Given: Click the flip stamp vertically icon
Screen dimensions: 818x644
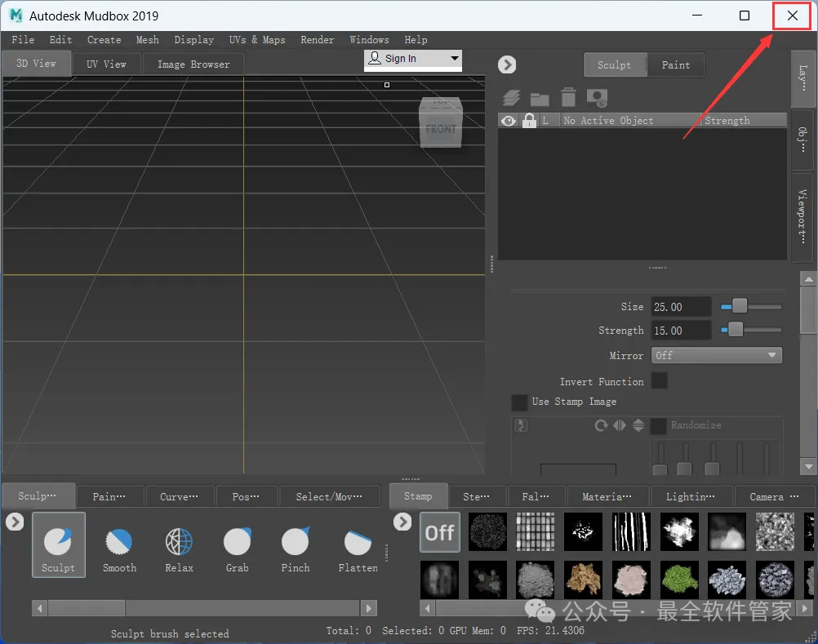Looking at the screenshot, I should click(638, 425).
